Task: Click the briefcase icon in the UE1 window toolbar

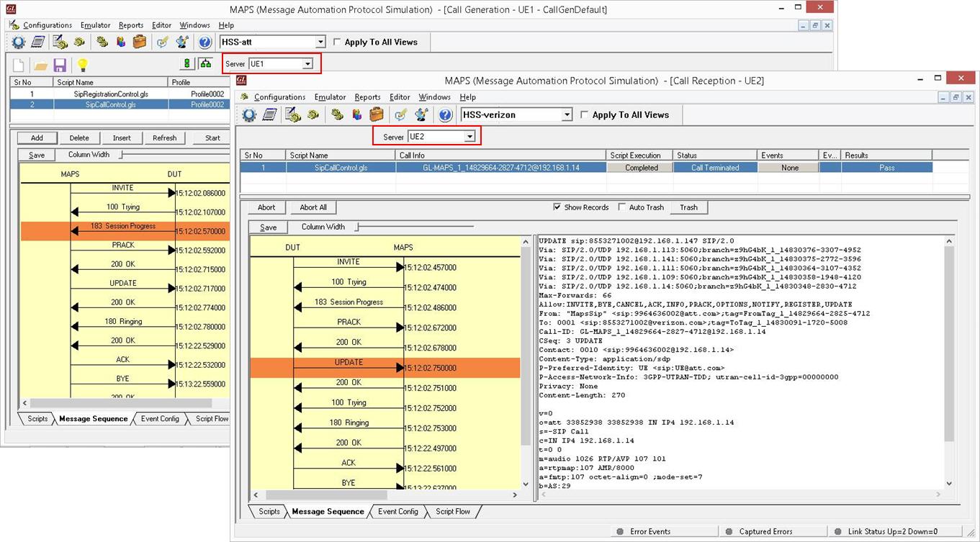Action: [140, 42]
